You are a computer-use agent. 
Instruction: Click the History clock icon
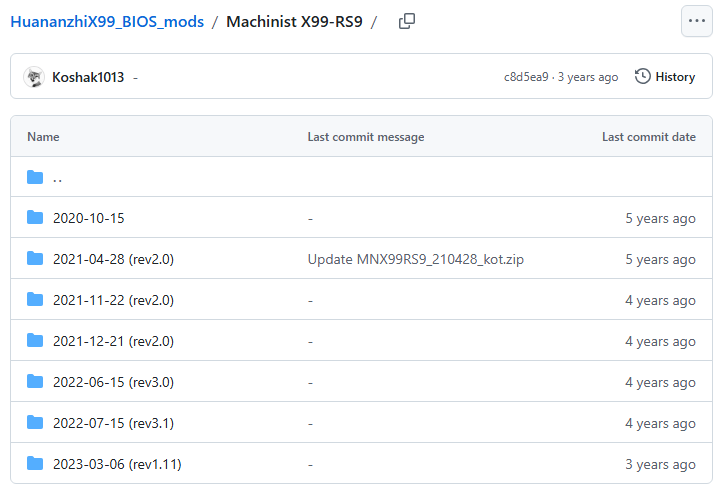point(643,77)
